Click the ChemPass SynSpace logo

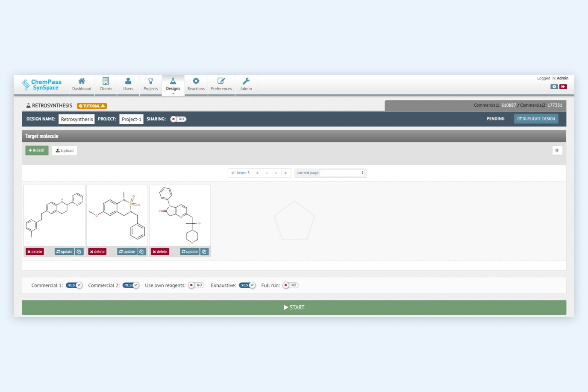click(42, 85)
